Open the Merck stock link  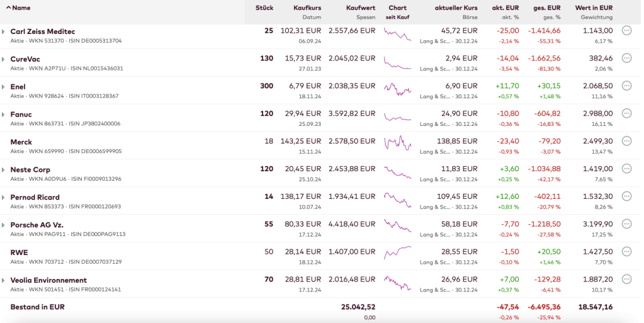point(21,142)
